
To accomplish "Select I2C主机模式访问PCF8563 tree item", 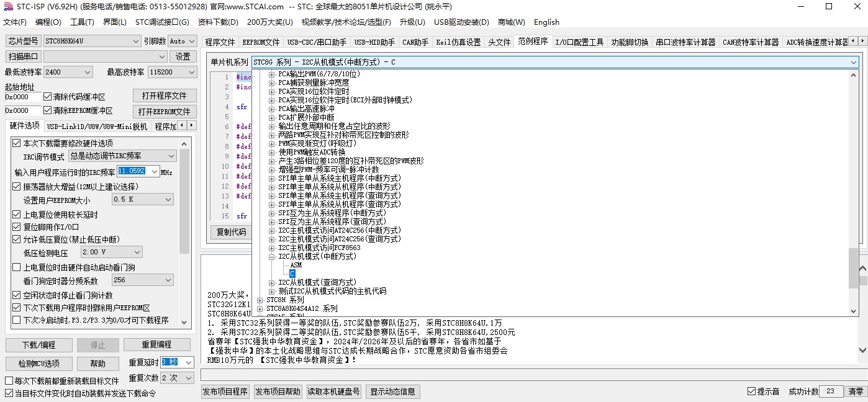I will pos(319,248).
